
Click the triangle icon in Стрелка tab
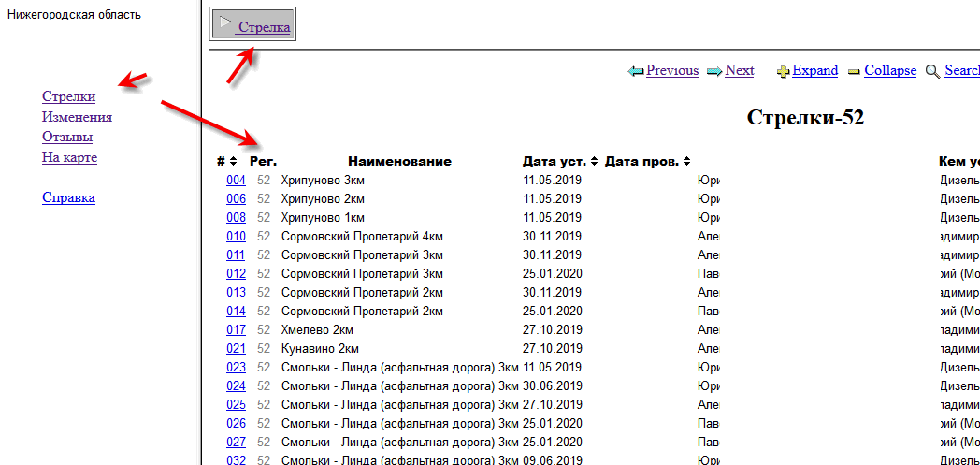(225, 23)
